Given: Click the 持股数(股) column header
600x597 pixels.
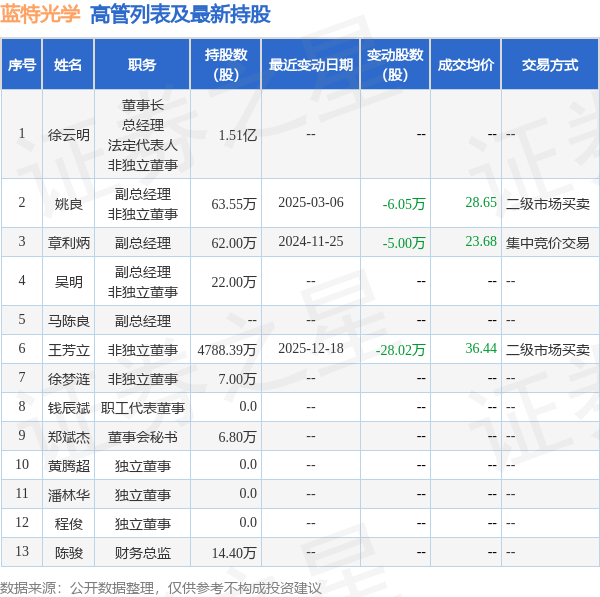Looking at the screenshot, I should tap(226, 65).
